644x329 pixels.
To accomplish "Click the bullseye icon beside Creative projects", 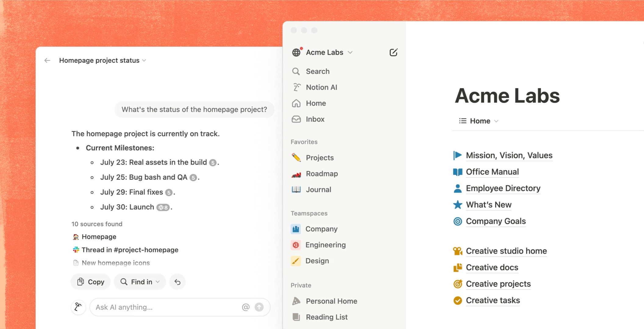I will [x=457, y=284].
